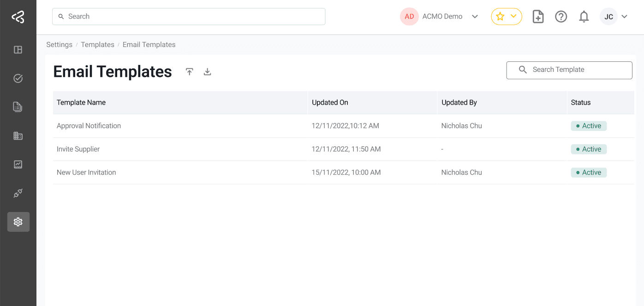Open the analytics chart icon in sidebar
The height and width of the screenshot is (306, 644).
(x=18, y=165)
